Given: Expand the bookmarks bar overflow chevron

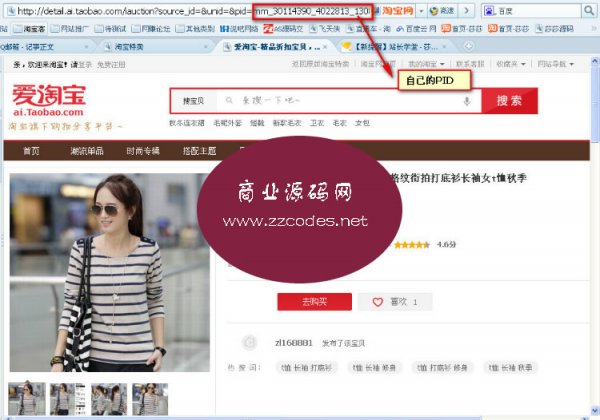Looking at the screenshot, I should [x=594, y=28].
